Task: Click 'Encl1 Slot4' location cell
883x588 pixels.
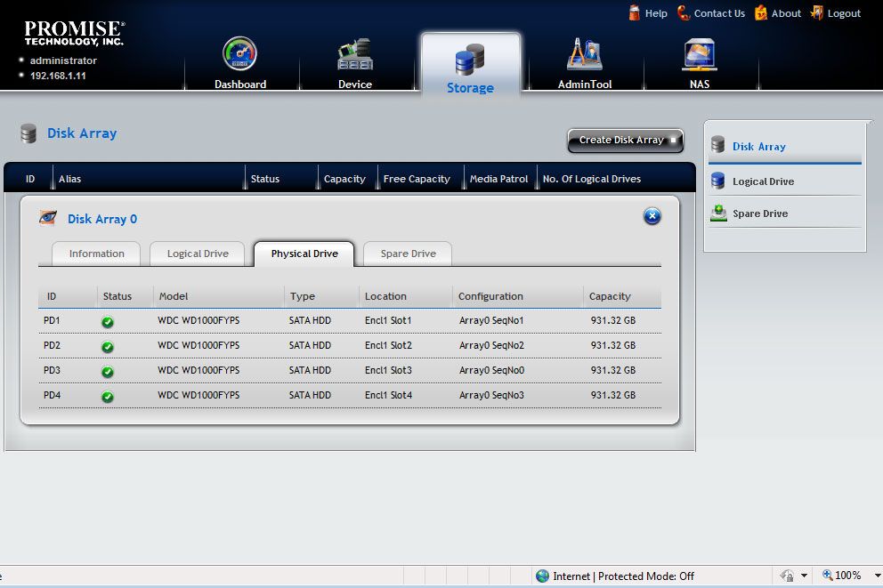Action: pos(388,395)
